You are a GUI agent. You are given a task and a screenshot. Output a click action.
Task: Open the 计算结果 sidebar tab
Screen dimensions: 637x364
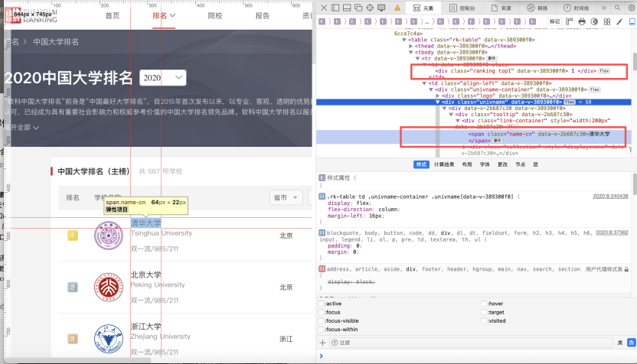point(444,164)
